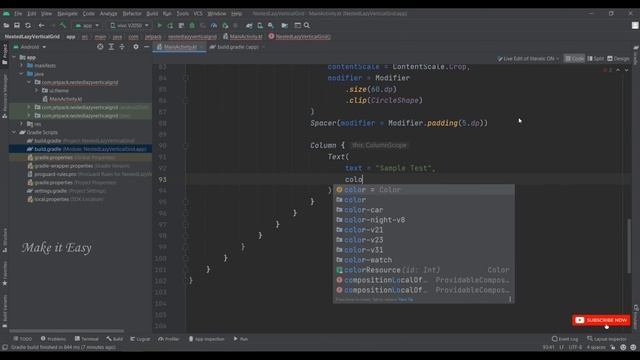Open the Project tool window sidebar tab
The width and height of the screenshot is (640, 360).
[4, 54]
